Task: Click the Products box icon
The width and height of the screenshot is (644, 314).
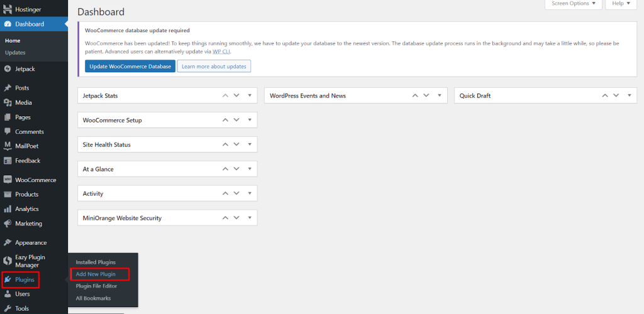Action: tap(8, 194)
